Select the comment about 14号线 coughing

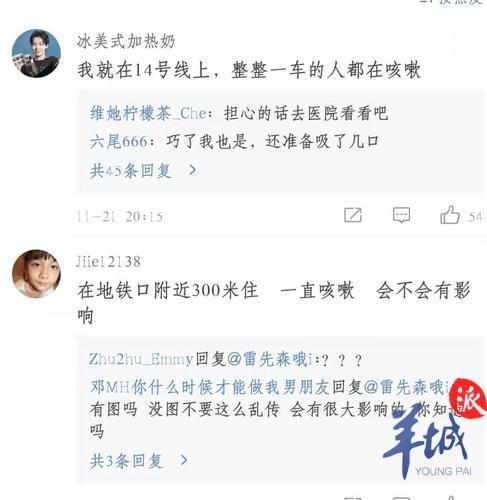[249, 71]
